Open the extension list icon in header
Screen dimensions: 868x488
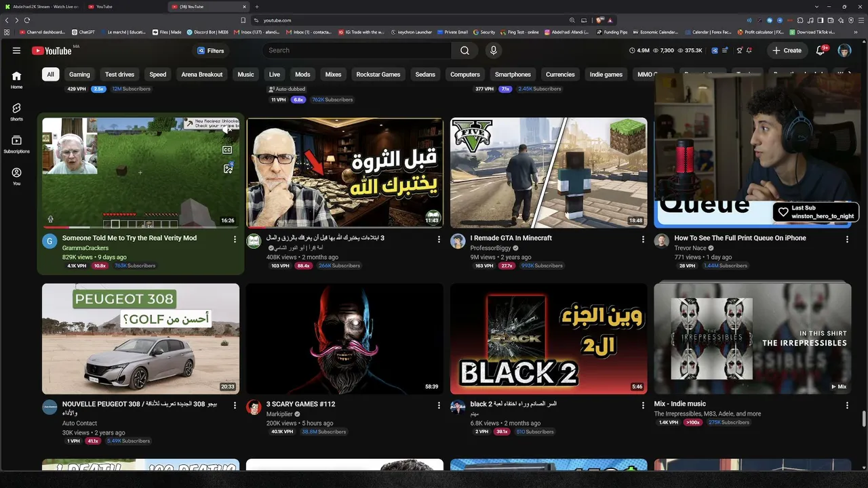(725, 50)
